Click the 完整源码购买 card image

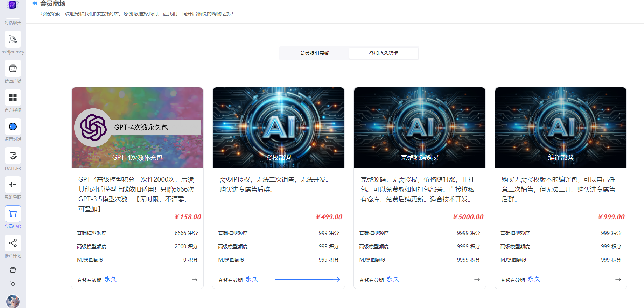(420, 128)
